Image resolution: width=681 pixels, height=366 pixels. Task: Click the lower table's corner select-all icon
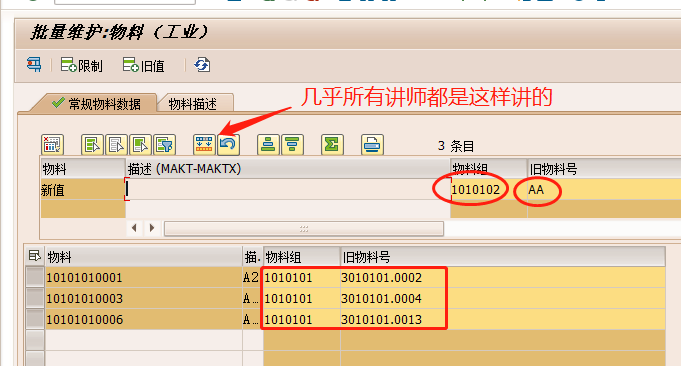coord(34,256)
